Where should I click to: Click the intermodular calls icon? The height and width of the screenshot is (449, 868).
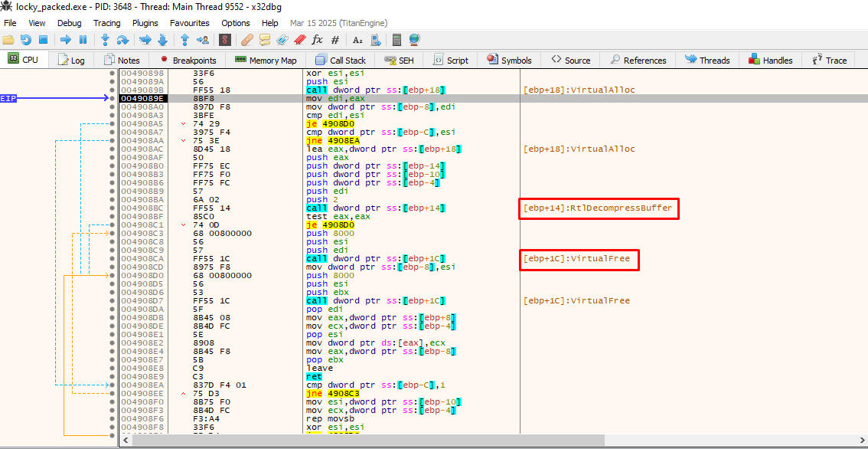[x=375, y=40]
